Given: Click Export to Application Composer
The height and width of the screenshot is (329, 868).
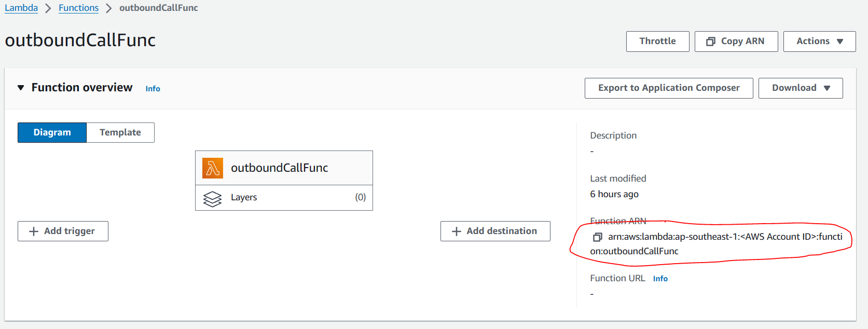Looking at the screenshot, I should (668, 88).
